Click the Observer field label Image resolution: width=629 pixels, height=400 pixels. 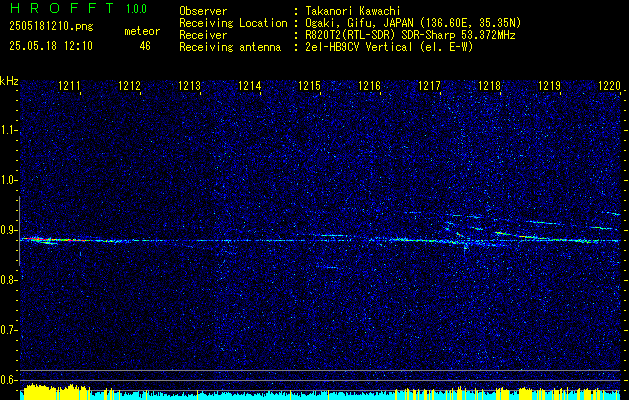[203, 11]
